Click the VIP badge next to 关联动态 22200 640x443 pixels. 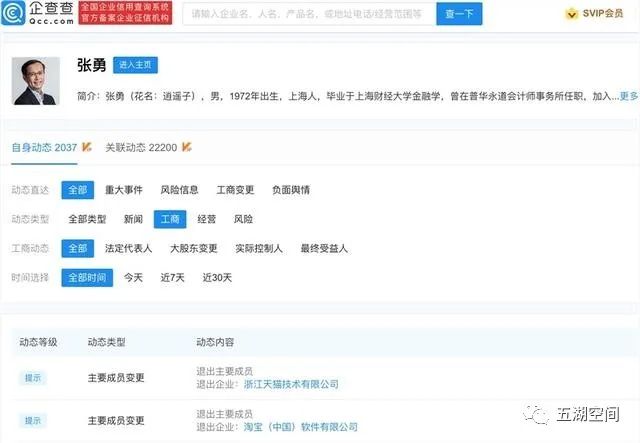coord(187,147)
